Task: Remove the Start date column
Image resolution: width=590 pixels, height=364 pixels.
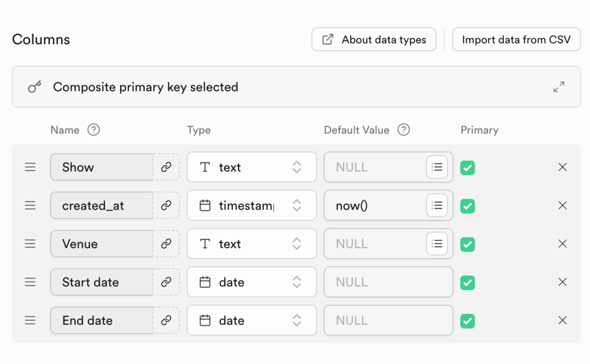Action: click(562, 282)
